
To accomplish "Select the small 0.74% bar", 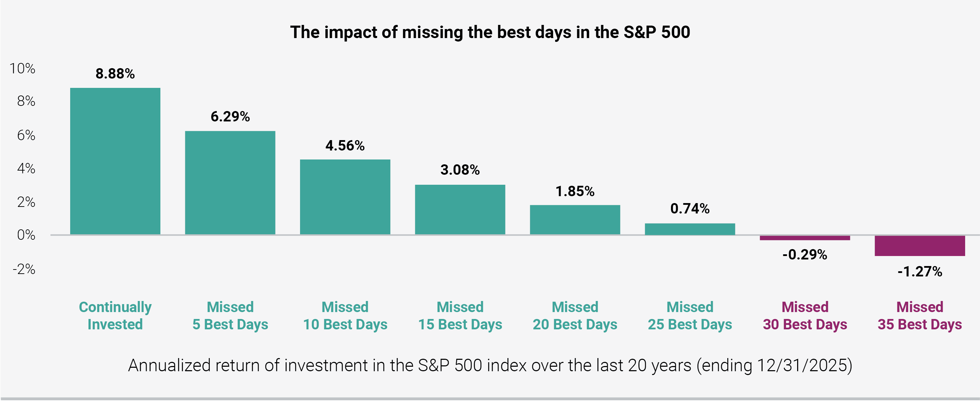I will 690,229.
